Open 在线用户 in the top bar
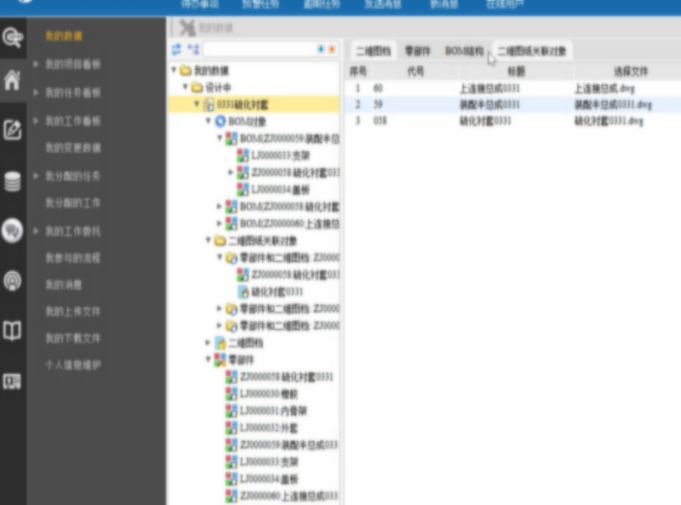 point(505,5)
